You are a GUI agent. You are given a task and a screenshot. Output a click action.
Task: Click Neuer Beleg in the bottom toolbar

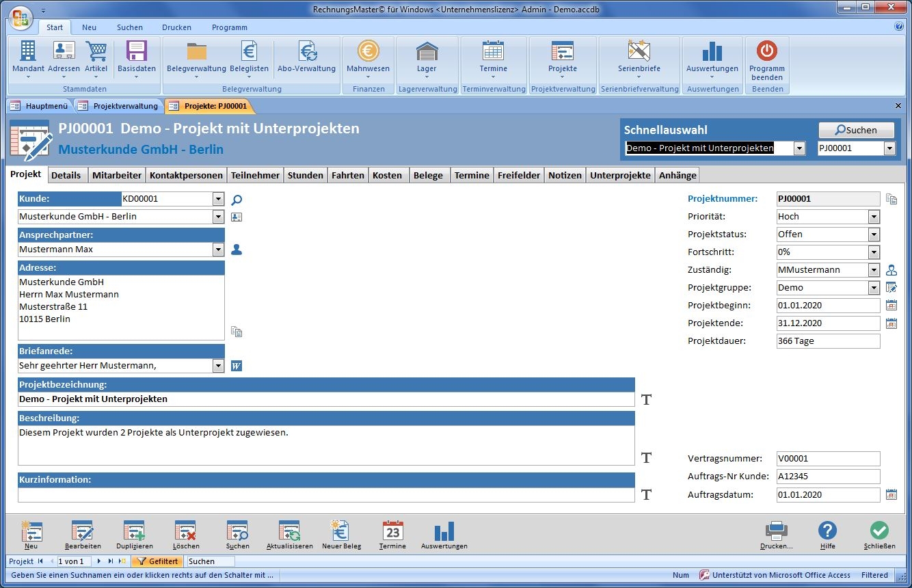pyautogui.click(x=340, y=535)
